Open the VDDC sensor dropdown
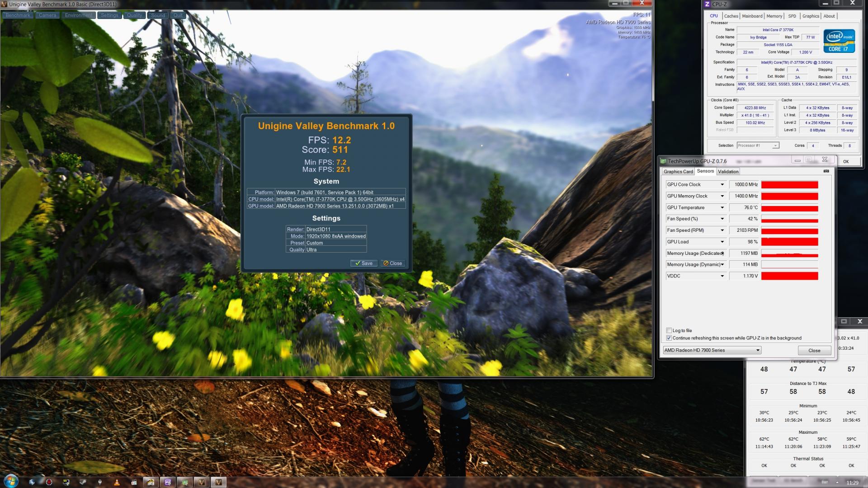 point(722,276)
